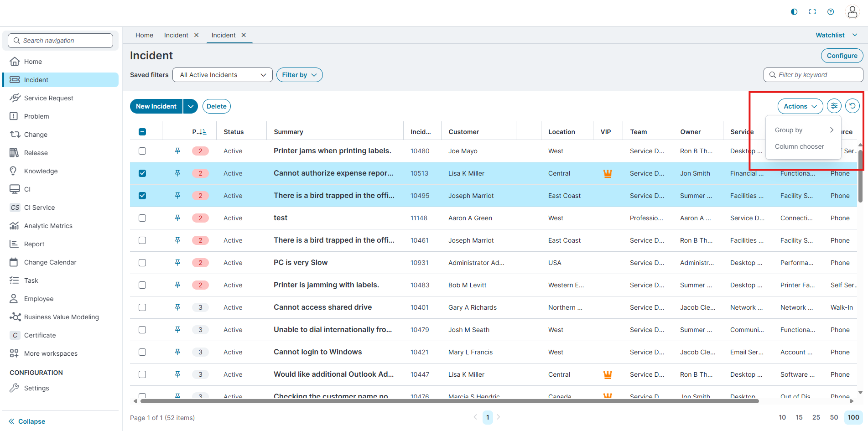Open the All Active Incidents dropdown
The height and width of the screenshot is (431, 868).
point(222,75)
